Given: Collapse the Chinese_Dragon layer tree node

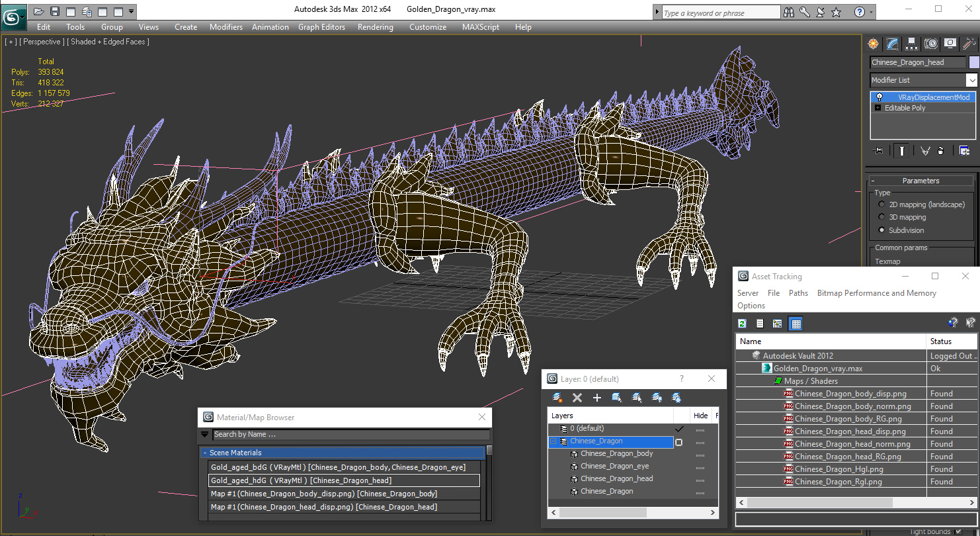Looking at the screenshot, I should [x=554, y=441].
